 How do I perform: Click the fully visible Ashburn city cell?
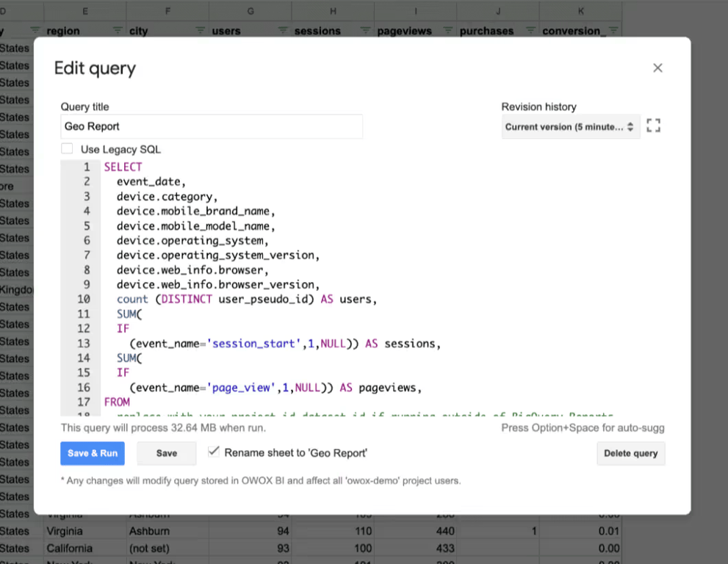(167, 531)
